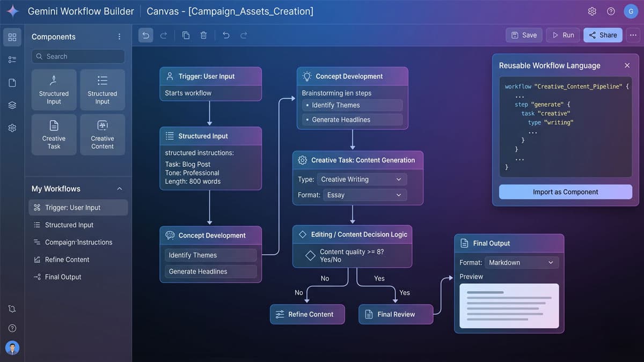The width and height of the screenshot is (644, 362).
Task: Select the components grid sidebar icon
Action: (x=12, y=37)
